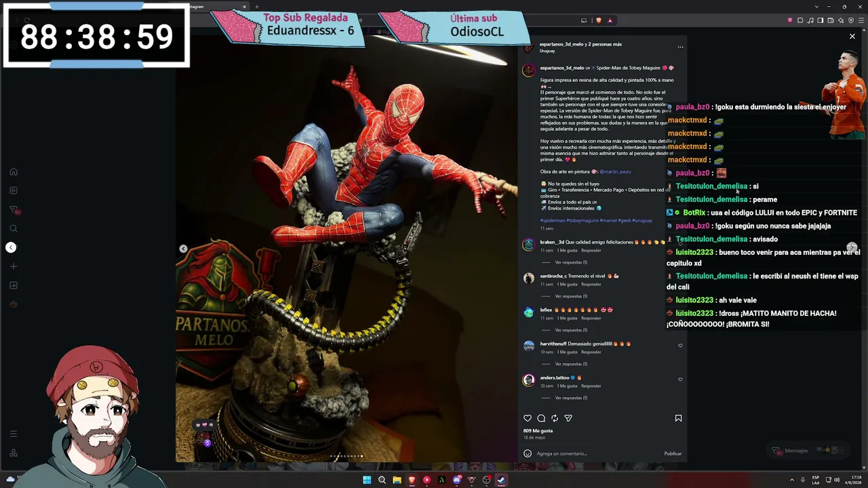Open the anders.tattoo avatar picture

click(528, 380)
